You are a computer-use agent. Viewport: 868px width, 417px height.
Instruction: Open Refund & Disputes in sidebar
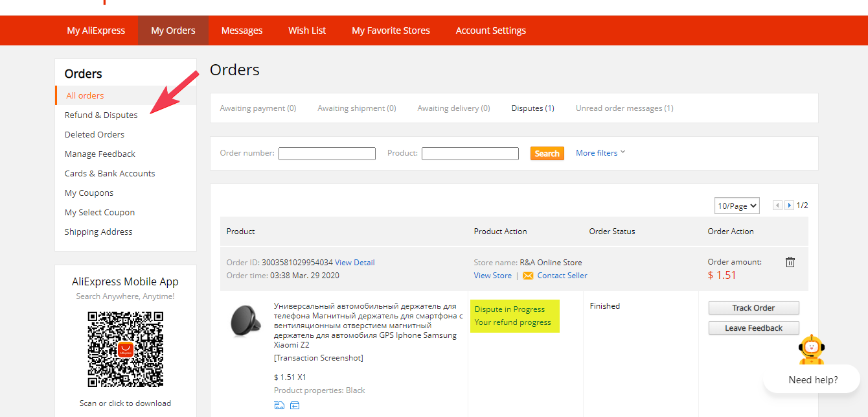point(101,115)
